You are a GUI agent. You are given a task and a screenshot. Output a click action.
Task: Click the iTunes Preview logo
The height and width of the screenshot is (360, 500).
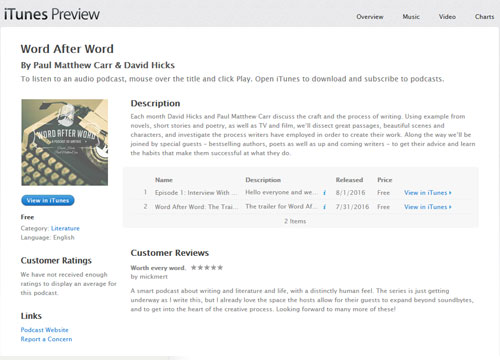point(52,14)
